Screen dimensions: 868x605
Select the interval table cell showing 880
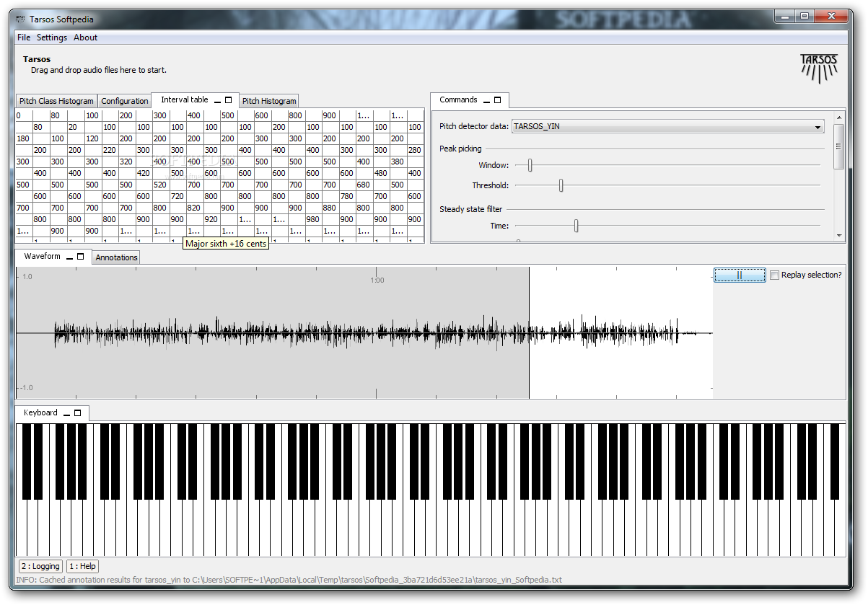click(330, 208)
